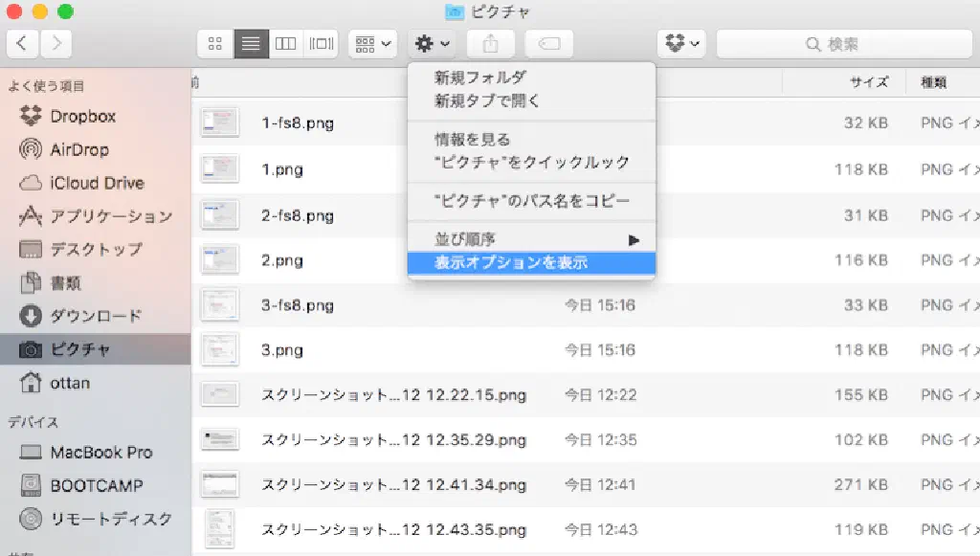
Task: Switch to icon view in toolbar
Action: tap(215, 43)
